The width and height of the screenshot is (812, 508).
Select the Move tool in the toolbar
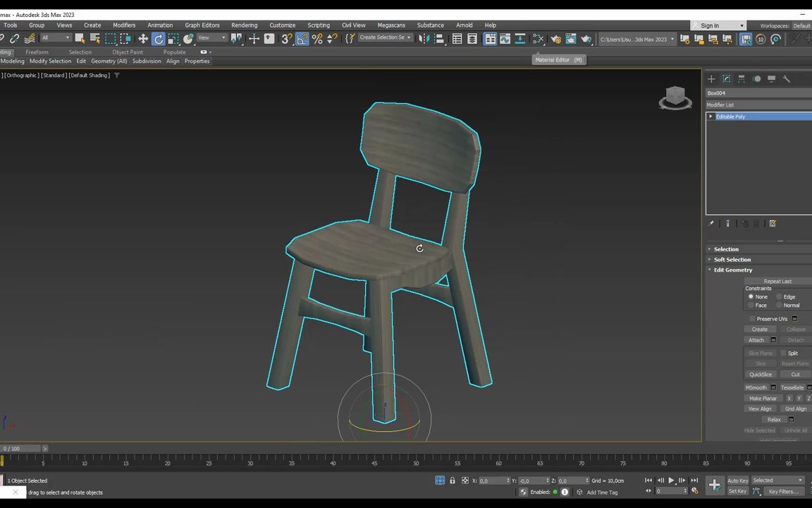click(143, 39)
